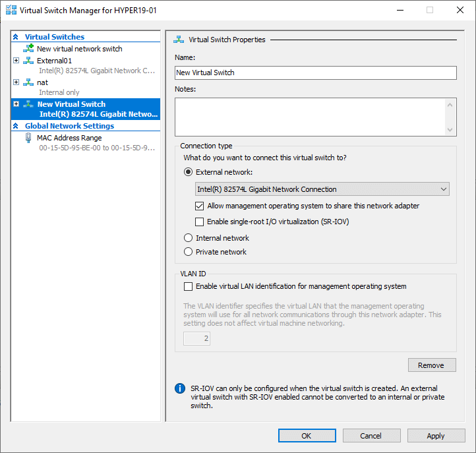The height and width of the screenshot is (453, 476).
Task: Expand the New Virtual Switch tree node
Action: [x=16, y=104]
